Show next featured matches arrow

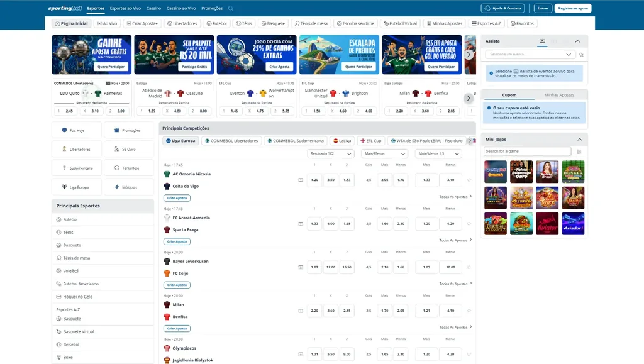[469, 98]
